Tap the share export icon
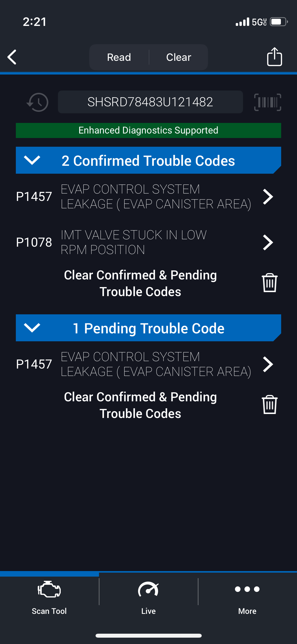The width and height of the screenshot is (297, 644). pos(274,57)
